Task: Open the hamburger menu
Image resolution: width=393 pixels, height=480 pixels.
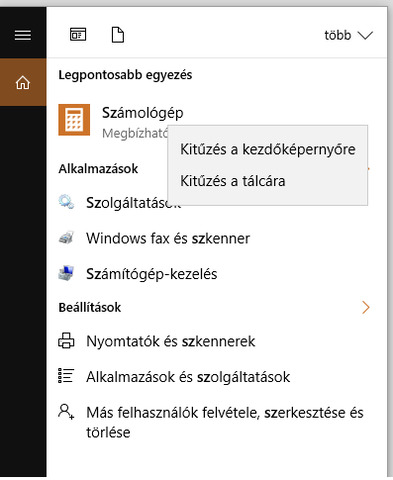Action: [23, 35]
